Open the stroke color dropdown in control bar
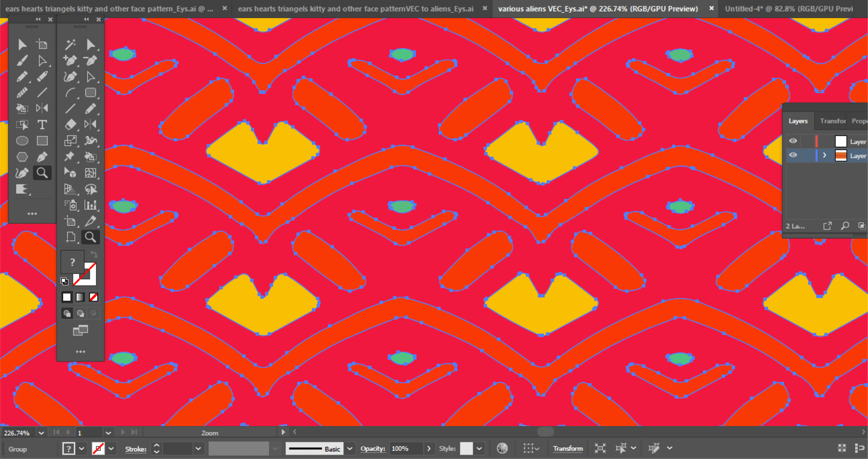Screen dimensions: 868x459 pos(111,449)
